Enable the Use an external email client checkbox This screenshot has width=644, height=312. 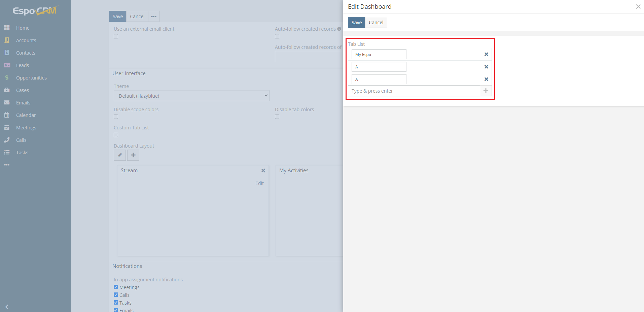pyautogui.click(x=116, y=36)
